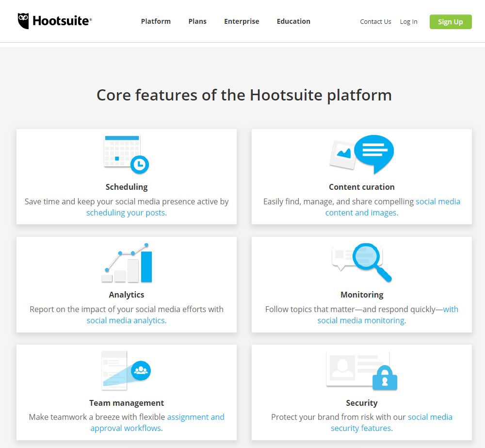Click the Hootsuite wordmark text
This screenshot has height=448, width=485.
(62, 21)
